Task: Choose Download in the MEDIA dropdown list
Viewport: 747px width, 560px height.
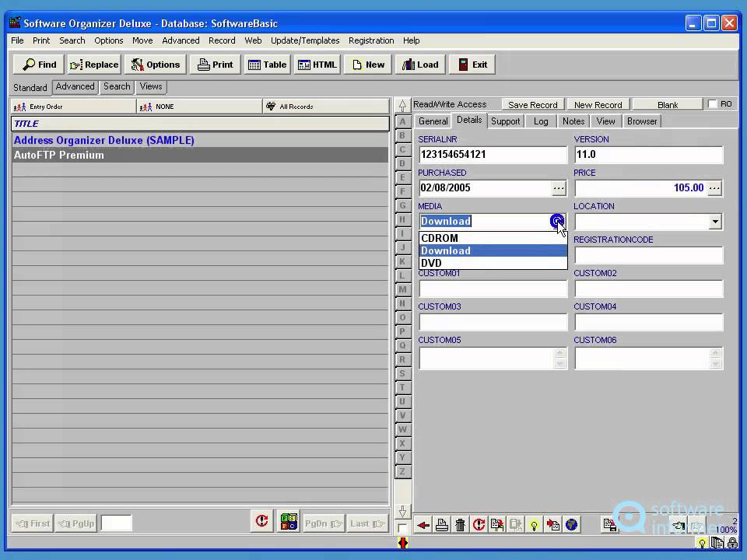Action: (x=493, y=250)
